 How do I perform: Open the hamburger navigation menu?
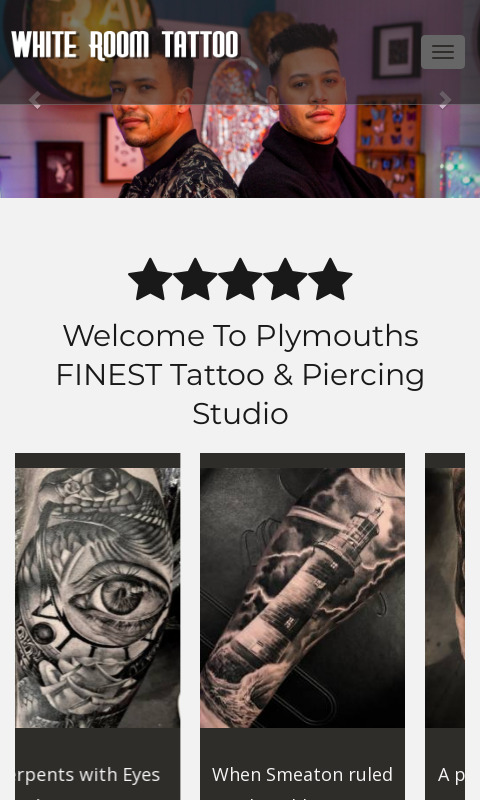(443, 52)
